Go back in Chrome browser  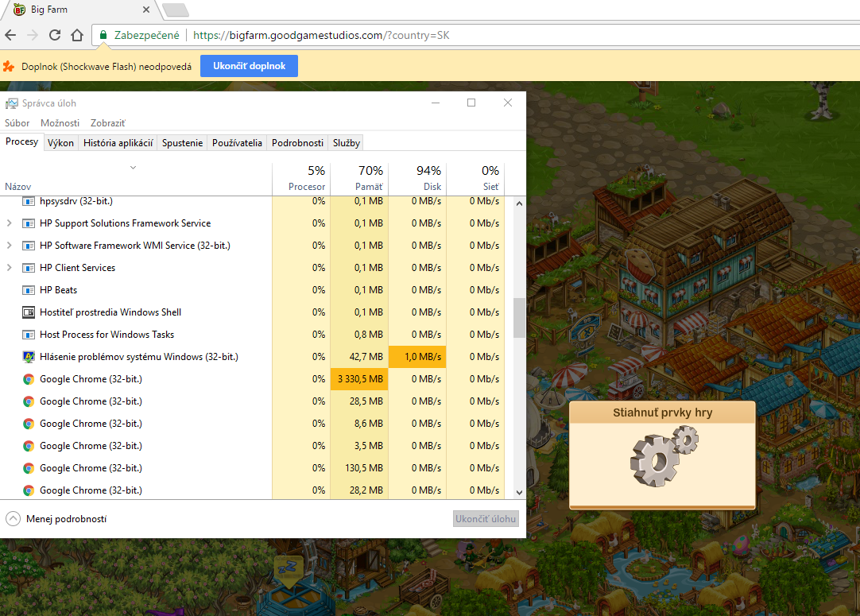10,35
